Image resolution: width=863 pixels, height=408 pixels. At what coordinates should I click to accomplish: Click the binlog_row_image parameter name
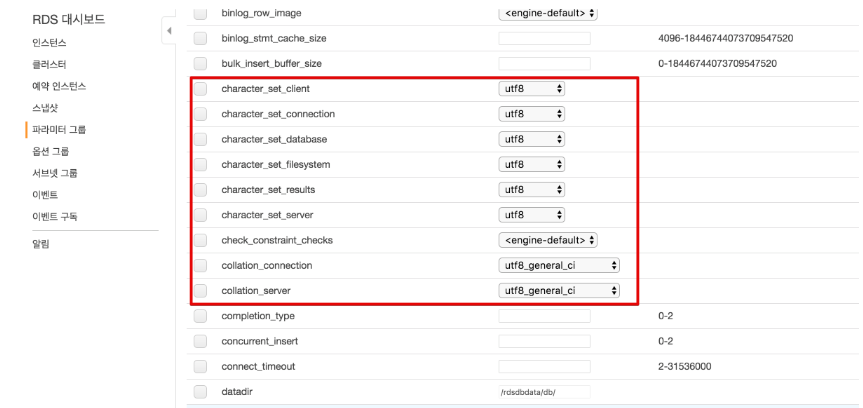coord(261,13)
